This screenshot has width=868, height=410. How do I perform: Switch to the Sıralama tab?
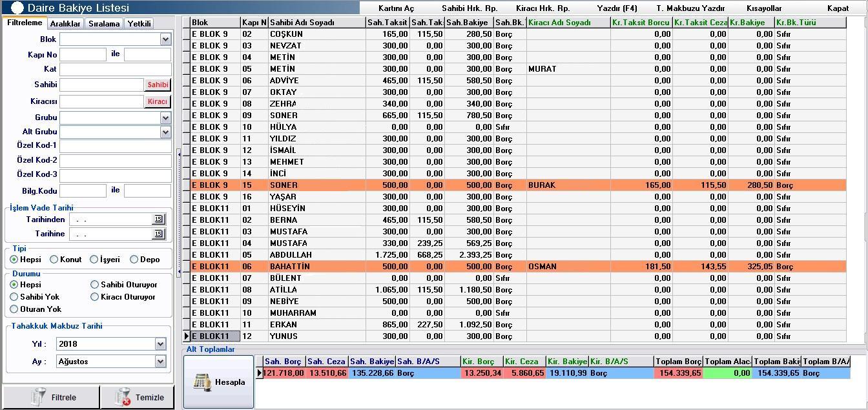tap(104, 24)
